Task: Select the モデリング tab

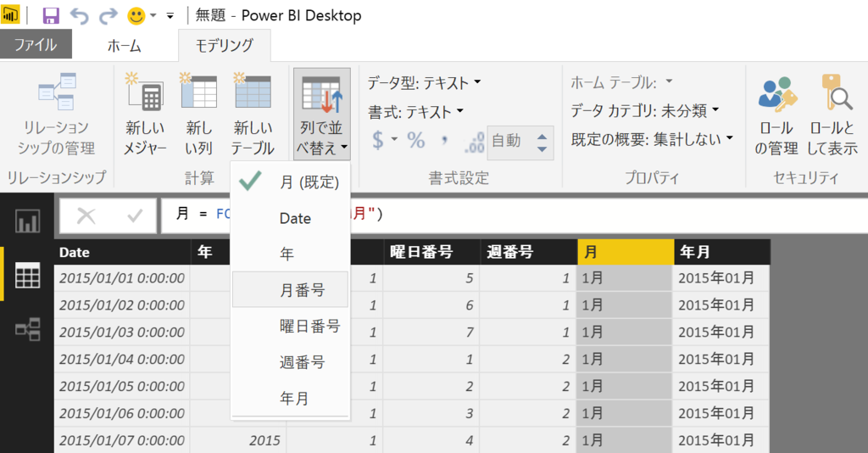Action: tap(224, 46)
